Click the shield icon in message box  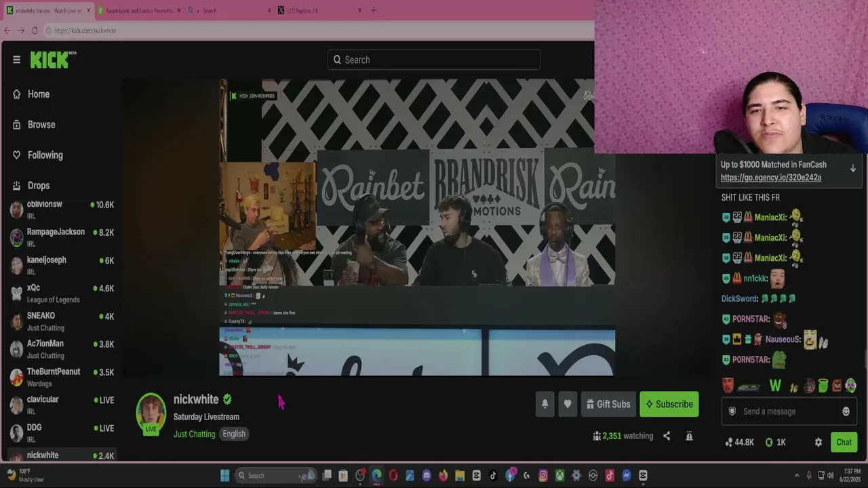(x=732, y=411)
